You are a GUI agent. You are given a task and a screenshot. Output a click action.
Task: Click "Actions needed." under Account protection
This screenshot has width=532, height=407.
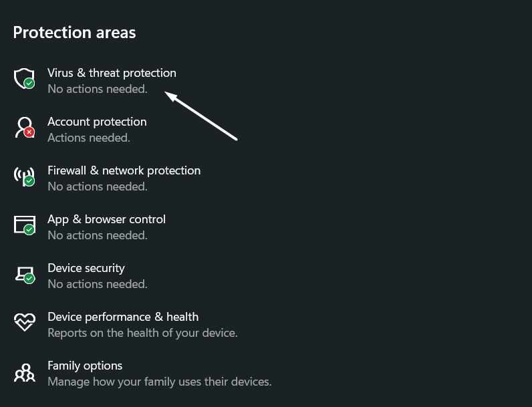point(89,138)
